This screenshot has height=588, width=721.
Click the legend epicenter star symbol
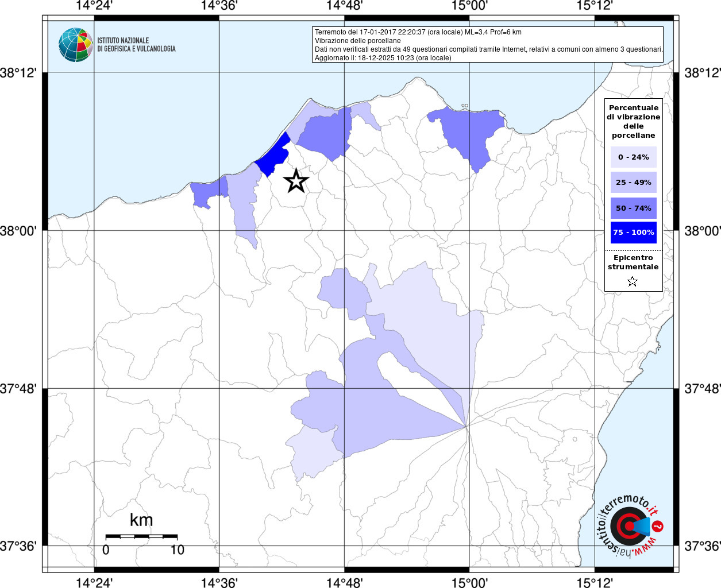[x=633, y=281]
